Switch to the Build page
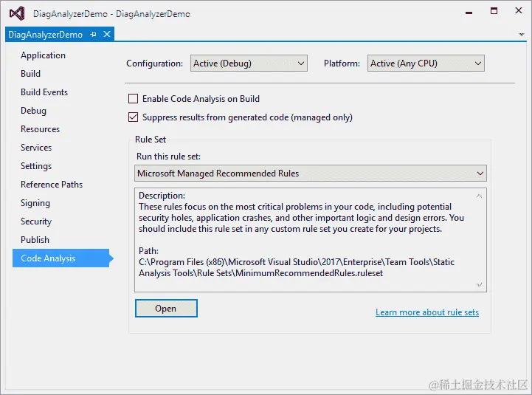This screenshot has height=395, width=532. click(30, 74)
